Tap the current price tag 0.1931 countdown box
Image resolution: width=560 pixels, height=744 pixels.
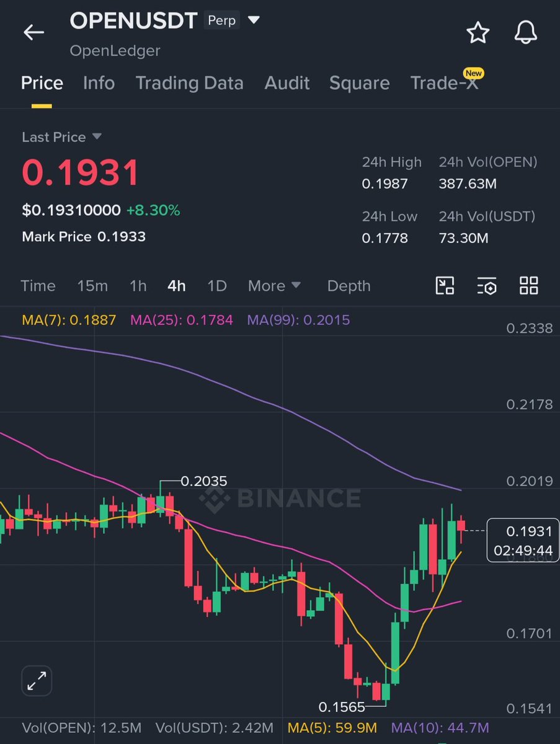(523, 541)
